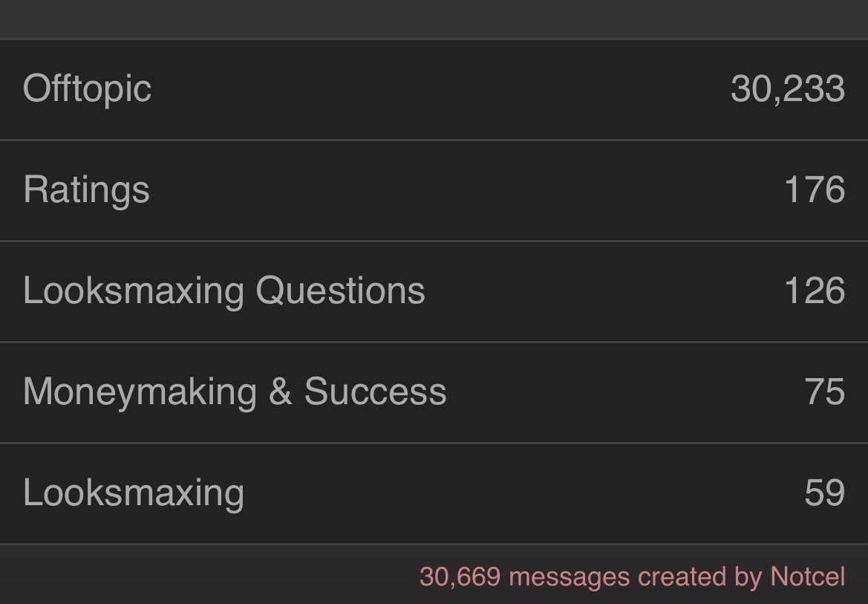Click the word Looksmaxing in Looksmaxing Questions

[133, 290]
